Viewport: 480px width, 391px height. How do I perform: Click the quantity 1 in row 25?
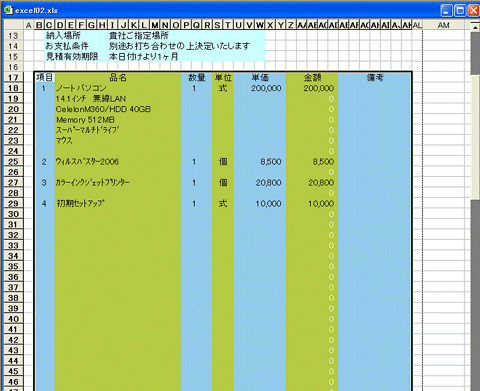point(194,162)
